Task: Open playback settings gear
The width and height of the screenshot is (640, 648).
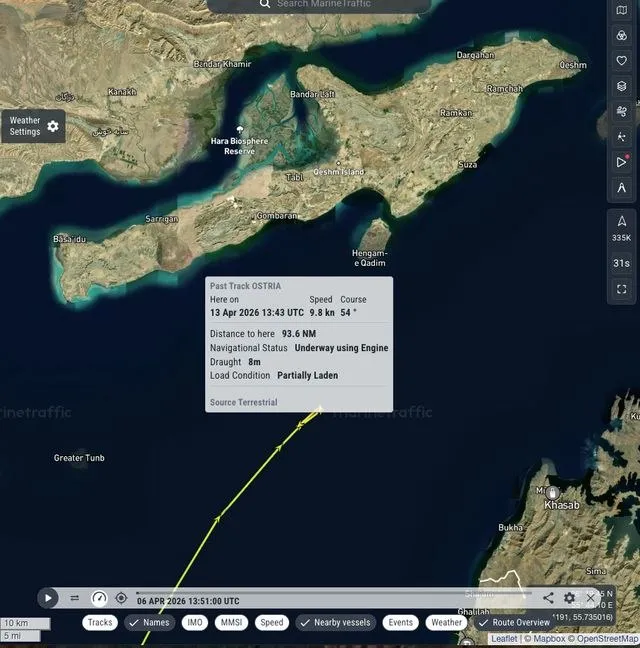Action: tap(569, 598)
